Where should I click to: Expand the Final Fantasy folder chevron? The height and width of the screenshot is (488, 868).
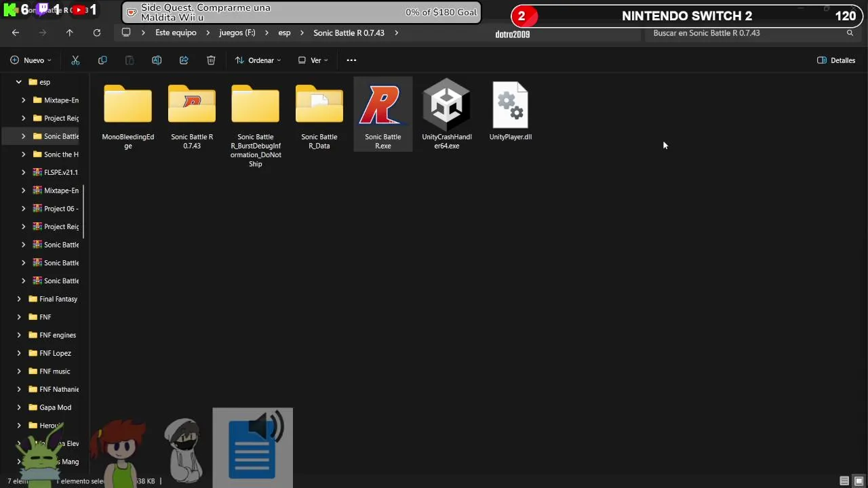click(19, 299)
